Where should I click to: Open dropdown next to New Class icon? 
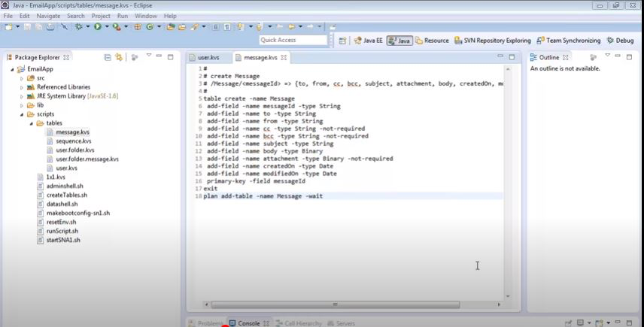(159, 26)
